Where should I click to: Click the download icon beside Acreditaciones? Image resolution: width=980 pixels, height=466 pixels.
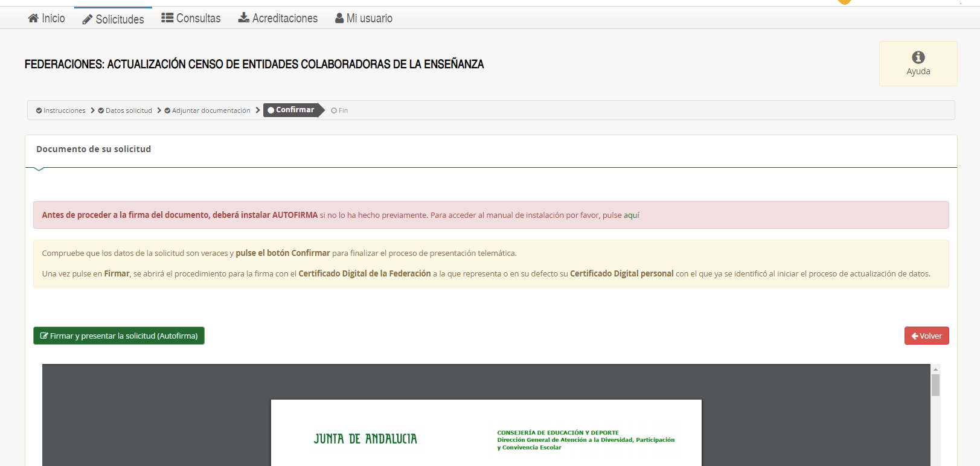(244, 18)
